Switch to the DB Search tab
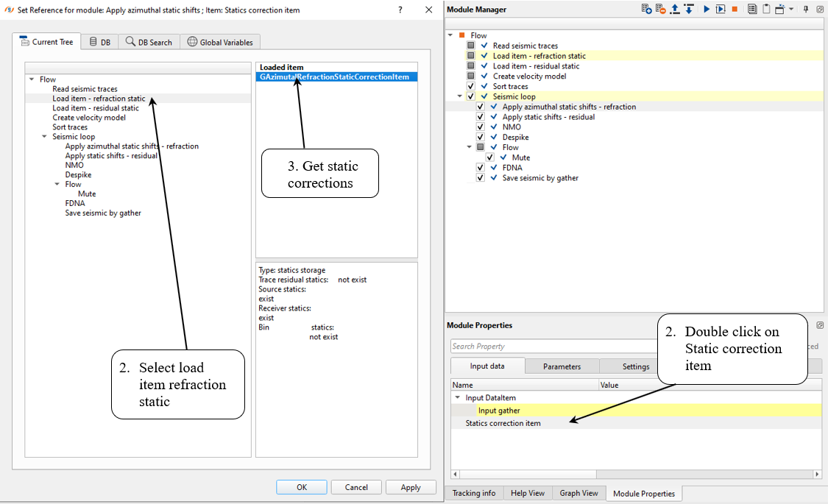Screen dimensions: 828x504 149,42
